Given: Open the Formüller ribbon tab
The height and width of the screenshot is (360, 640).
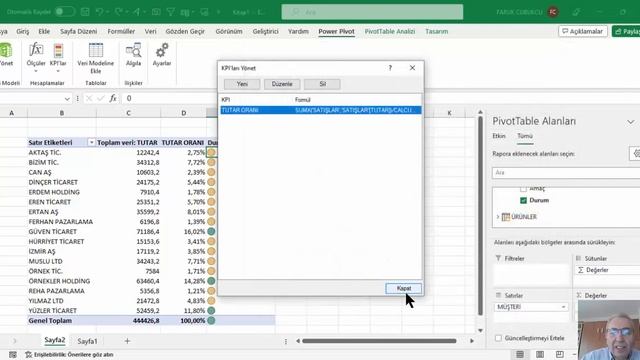Looking at the screenshot, I should [121, 31].
